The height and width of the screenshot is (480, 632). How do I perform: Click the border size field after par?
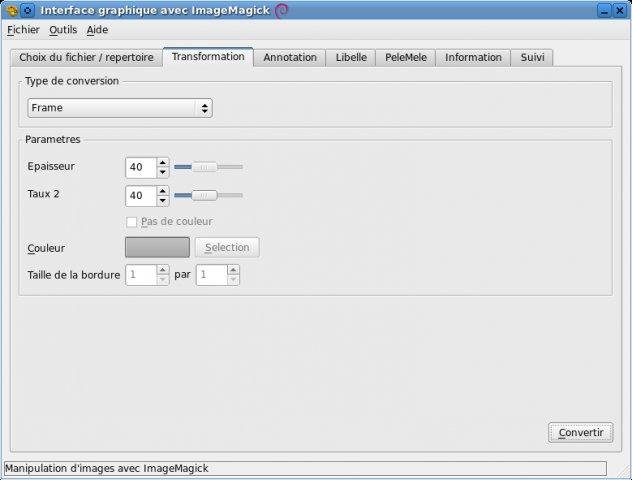(212, 275)
